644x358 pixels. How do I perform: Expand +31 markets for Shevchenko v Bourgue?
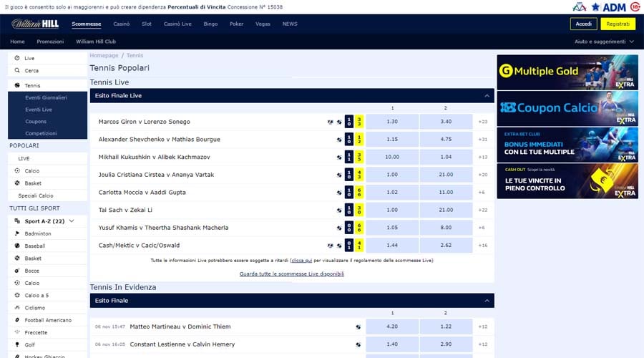(482, 140)
